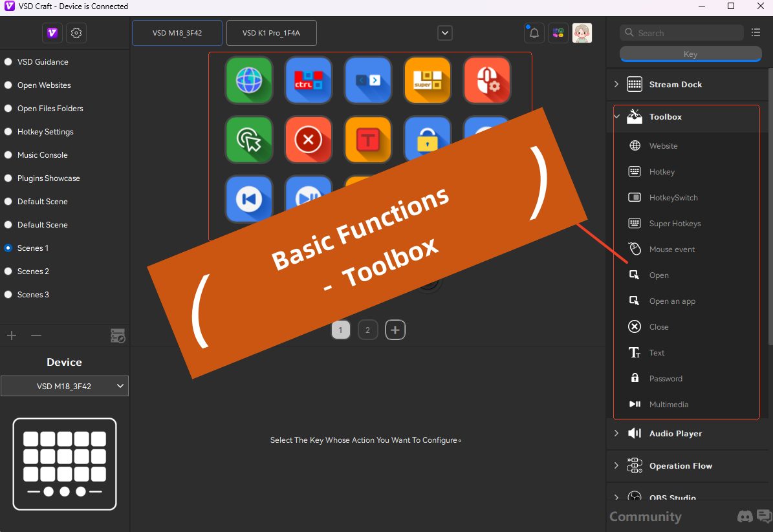Viewport: 773px width, 532px height.
Task: Select the previous track key icon
Action: (x=248, y=198)
